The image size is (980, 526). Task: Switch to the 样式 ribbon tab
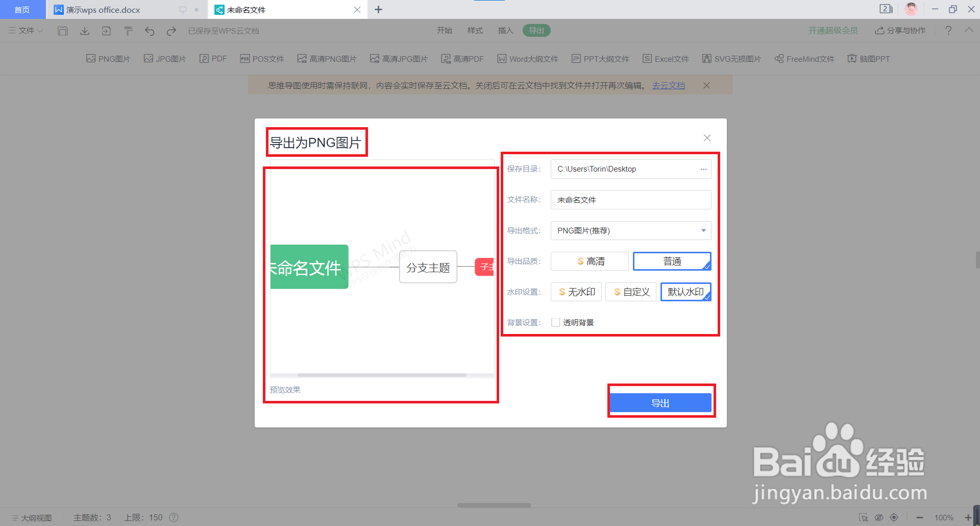475,31
